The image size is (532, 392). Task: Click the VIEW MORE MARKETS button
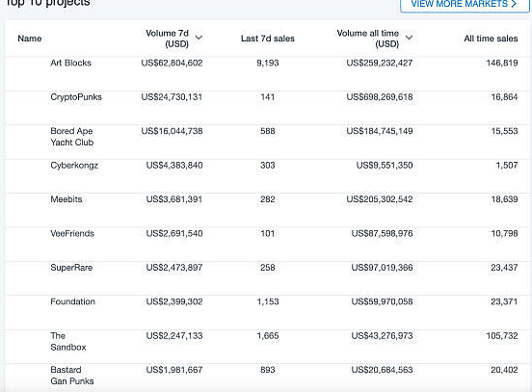point(465,5)
